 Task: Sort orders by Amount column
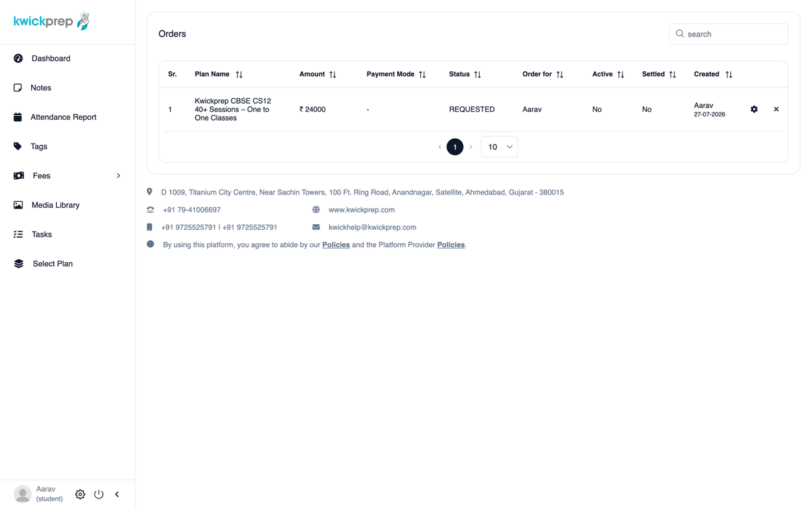[332, 75]
